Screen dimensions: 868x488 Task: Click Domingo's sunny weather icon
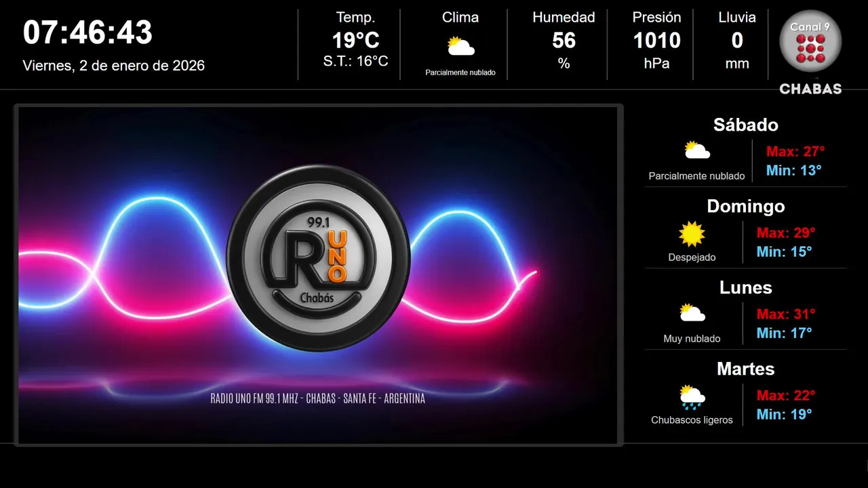tap(692, 234)
